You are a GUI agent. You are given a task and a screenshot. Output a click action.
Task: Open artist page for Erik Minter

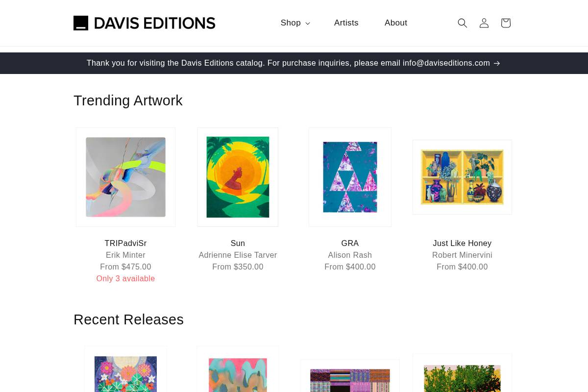pyautogui.click(x=125, y=255)
